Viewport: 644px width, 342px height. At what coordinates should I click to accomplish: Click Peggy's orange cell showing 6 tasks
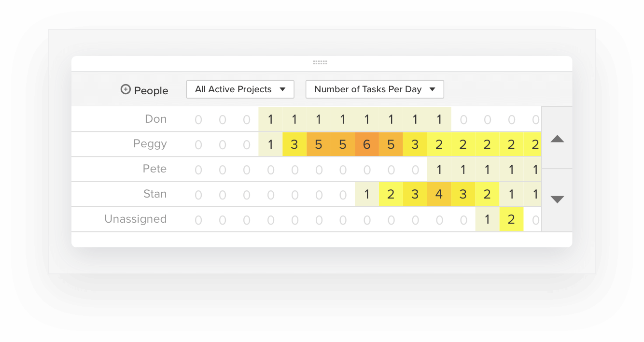pos(367,144)
